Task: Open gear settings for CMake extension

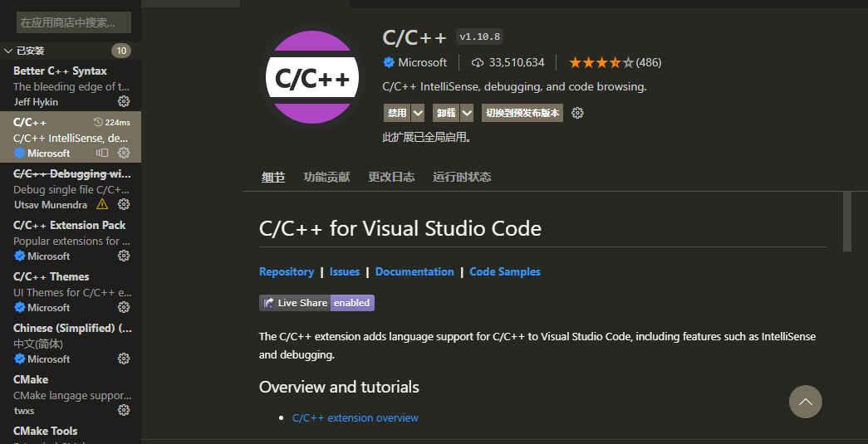Action: pyautogui.click(x=124, y=410)
